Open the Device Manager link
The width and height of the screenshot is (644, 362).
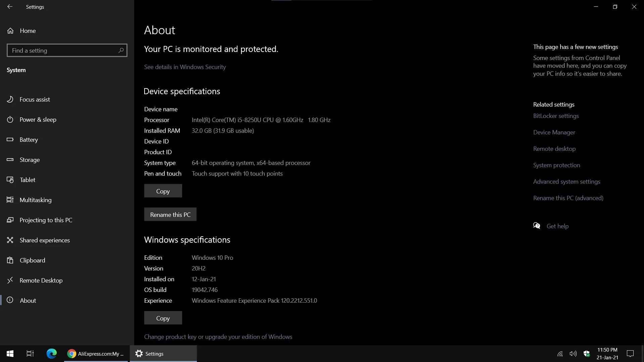[x=554, y=132]
